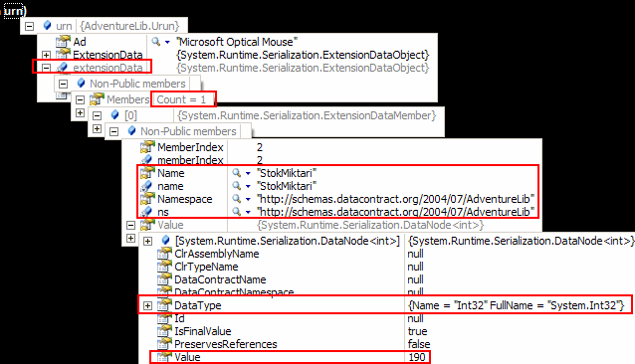Viewport: 635px width, 364px height.
Task: Open visualizer dropdown on lowercase name row
Action: (x=248, y=186)
